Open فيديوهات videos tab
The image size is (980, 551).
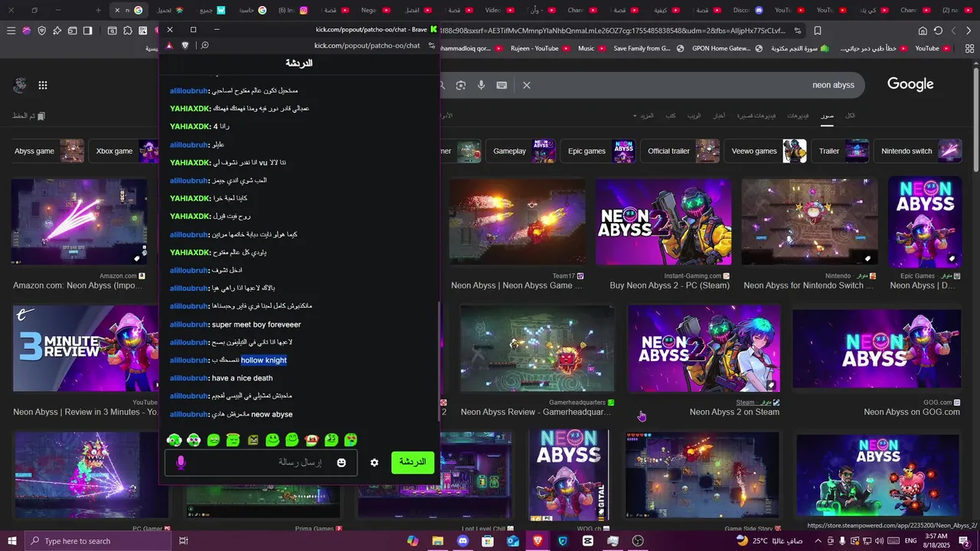tap(798, 116)
